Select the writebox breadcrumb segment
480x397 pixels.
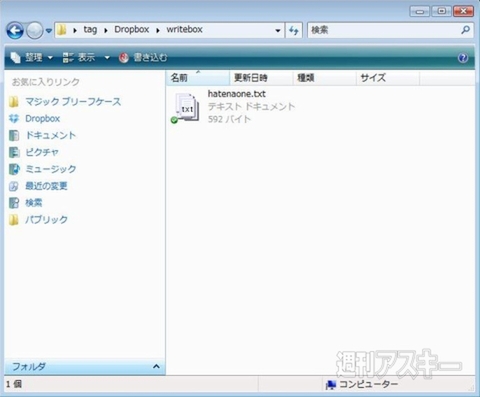pyautogui.click(x=184, y=30)
